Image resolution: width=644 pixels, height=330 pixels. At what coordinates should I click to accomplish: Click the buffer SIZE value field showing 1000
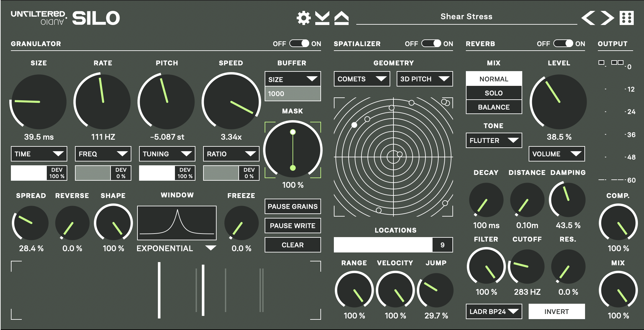[293, 94]
